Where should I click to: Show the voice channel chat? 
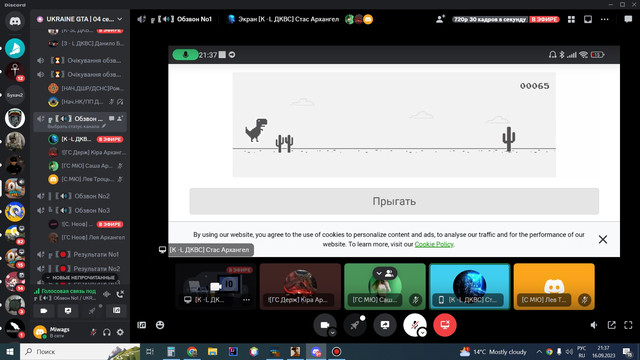(628, 19)
